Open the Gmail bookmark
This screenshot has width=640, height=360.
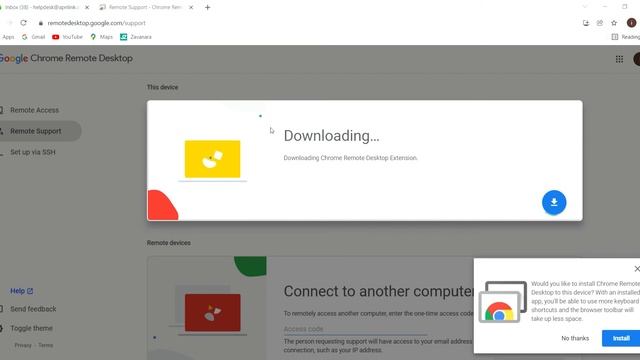point(33,37)
